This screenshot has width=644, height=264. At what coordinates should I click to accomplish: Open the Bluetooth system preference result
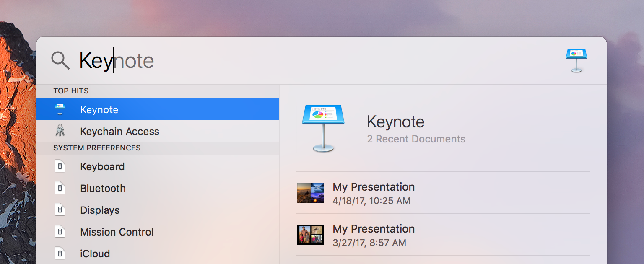[x=103, y=188]
